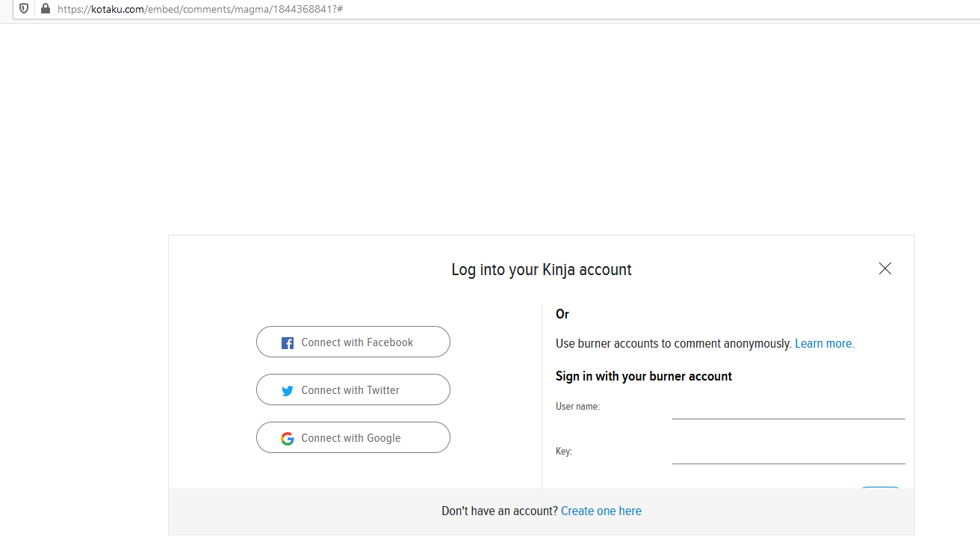Click the partially visible button below the Key field
The height and width of the screenshot is (548, 980).
[880, 487]
